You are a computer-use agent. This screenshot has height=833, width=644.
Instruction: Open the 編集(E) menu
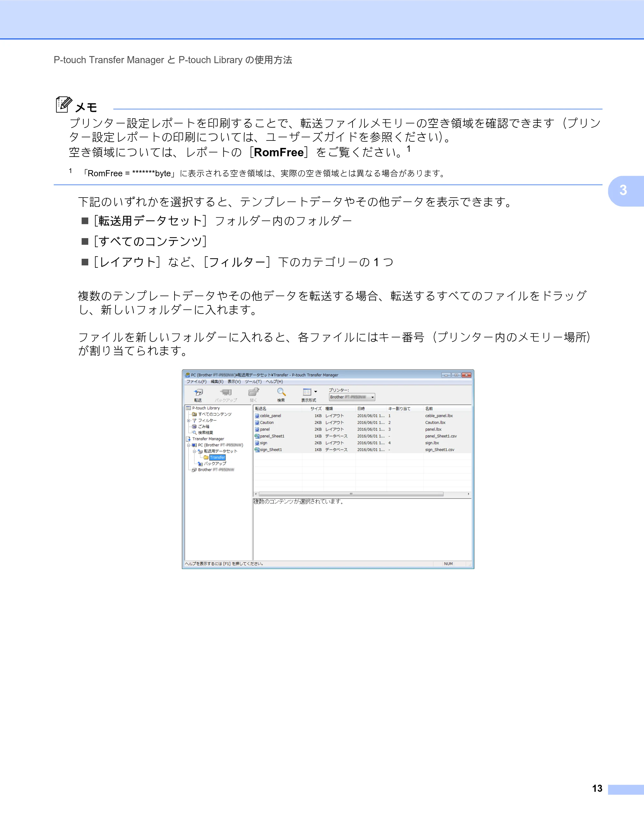pyautogui.click(x=217, y=382)
